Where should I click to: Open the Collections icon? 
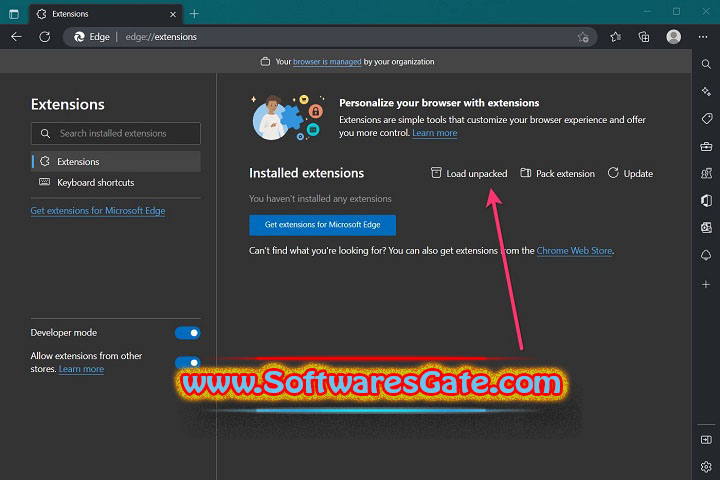pos(644,37)
